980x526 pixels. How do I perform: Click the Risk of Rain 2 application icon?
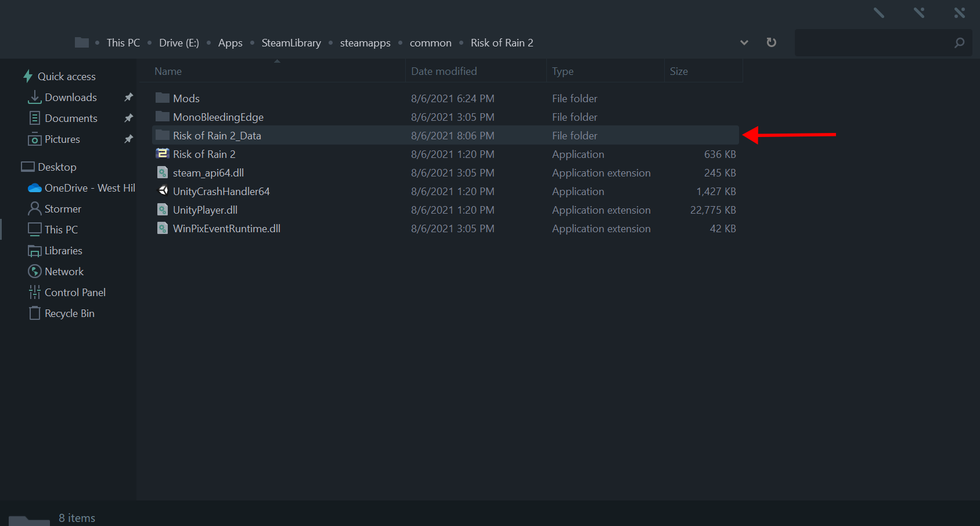click(x=163, y=153)
